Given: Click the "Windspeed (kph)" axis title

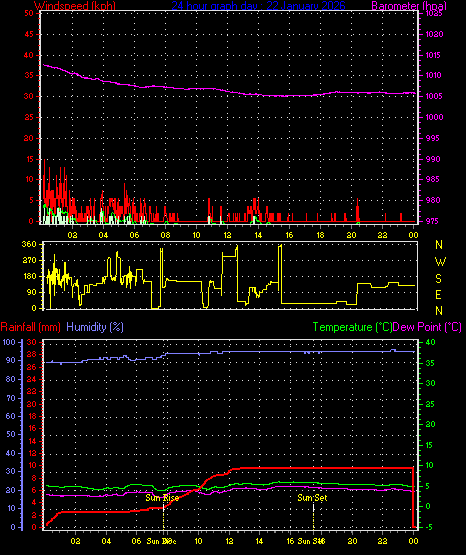Looking at the screenshot, I should 75,6.
